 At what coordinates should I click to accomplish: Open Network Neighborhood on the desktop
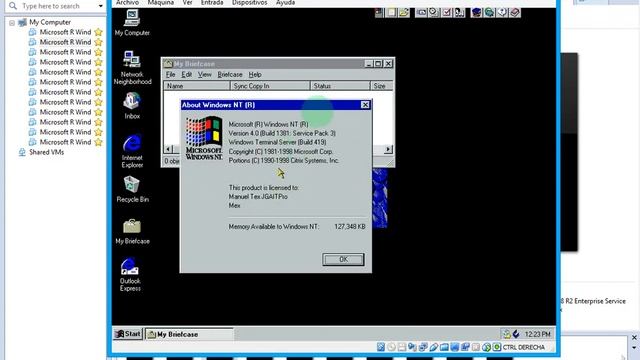132,67
